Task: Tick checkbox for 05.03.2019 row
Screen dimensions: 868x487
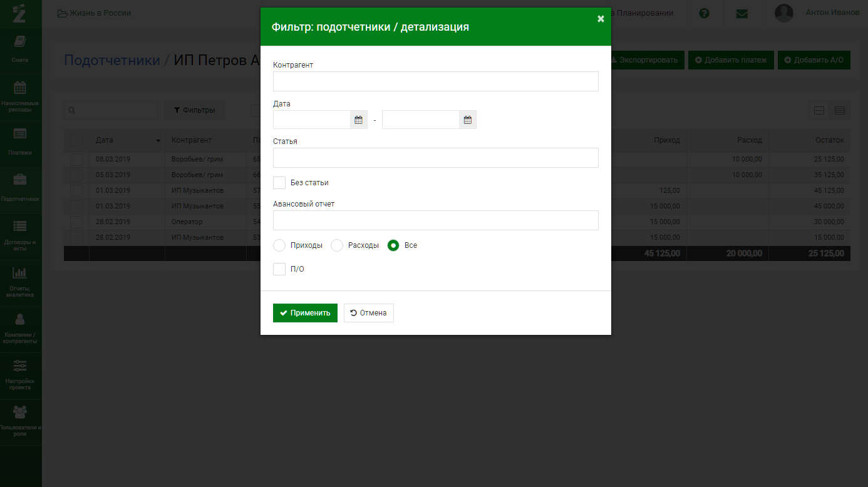Action: click(x=76, y=175)
